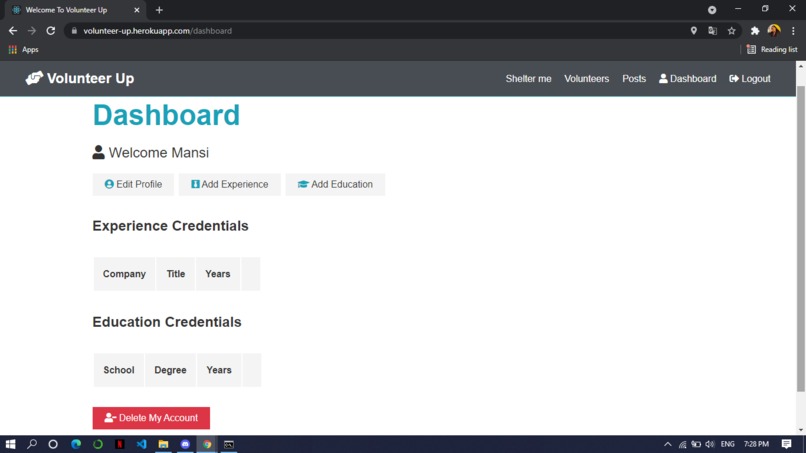Click the Edit Profile button
806x453 pixels.
[133, 184]
